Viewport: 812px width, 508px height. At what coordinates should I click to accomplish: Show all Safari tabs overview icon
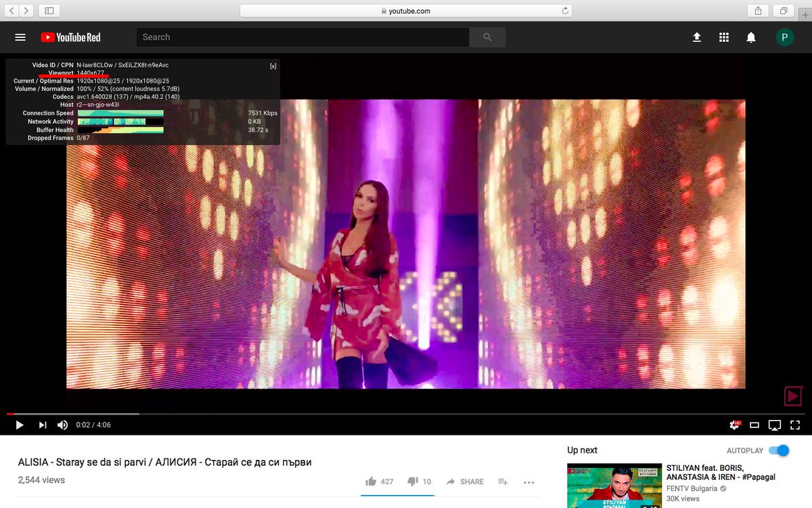[x=784, y=11]
